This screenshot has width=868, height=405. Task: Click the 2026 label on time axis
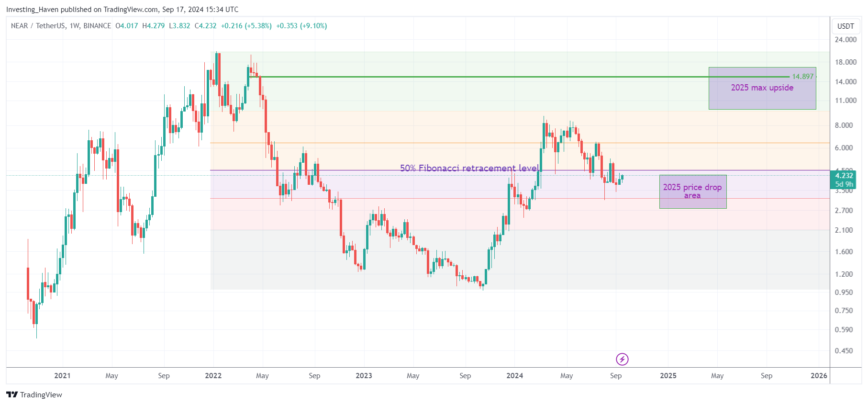pos(819,376)
